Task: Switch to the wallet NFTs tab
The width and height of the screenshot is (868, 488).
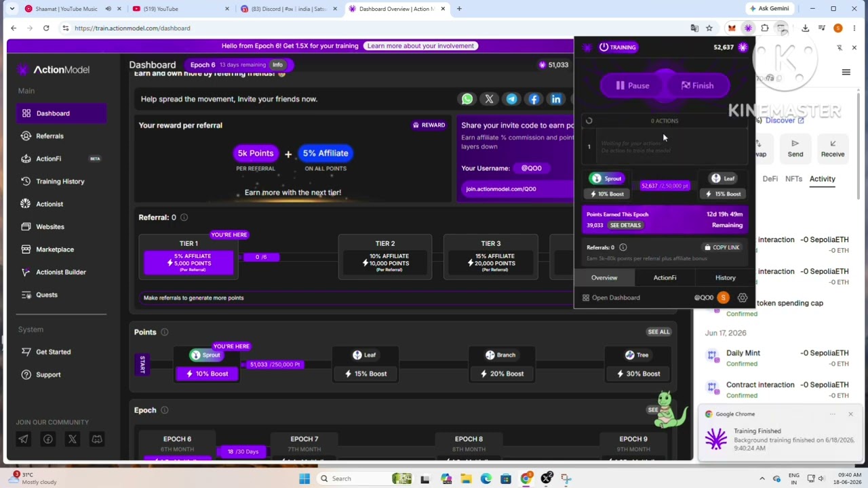Action: click(793, 179)
